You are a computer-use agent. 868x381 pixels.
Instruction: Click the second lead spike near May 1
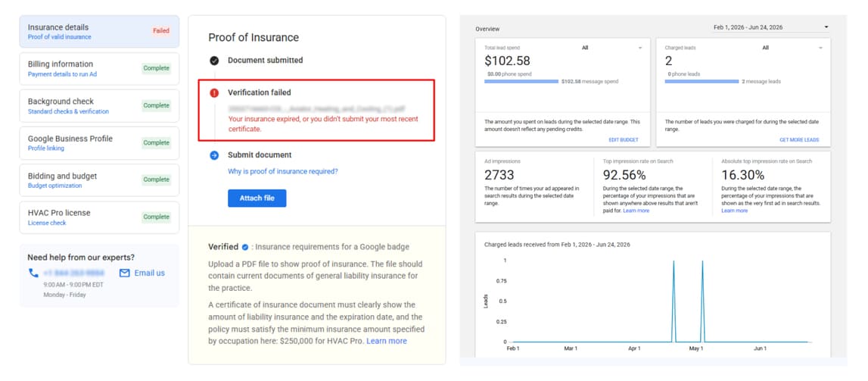point(702,301)
